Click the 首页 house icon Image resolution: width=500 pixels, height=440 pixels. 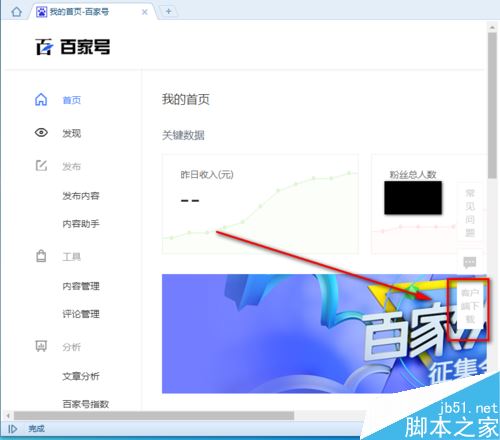[x=41, y=99]
